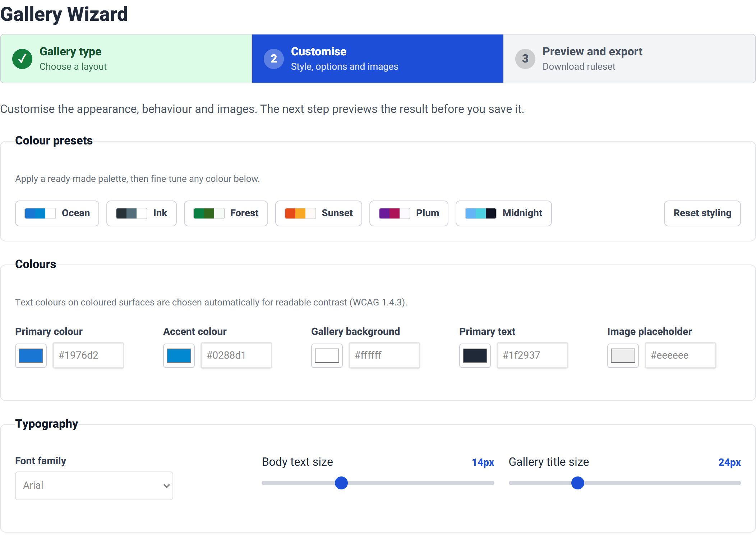Image resolution: width=756 pixels, height=539 pixels.
Task: Apply the Sunset colour preset
Action: tap(319, 213)
